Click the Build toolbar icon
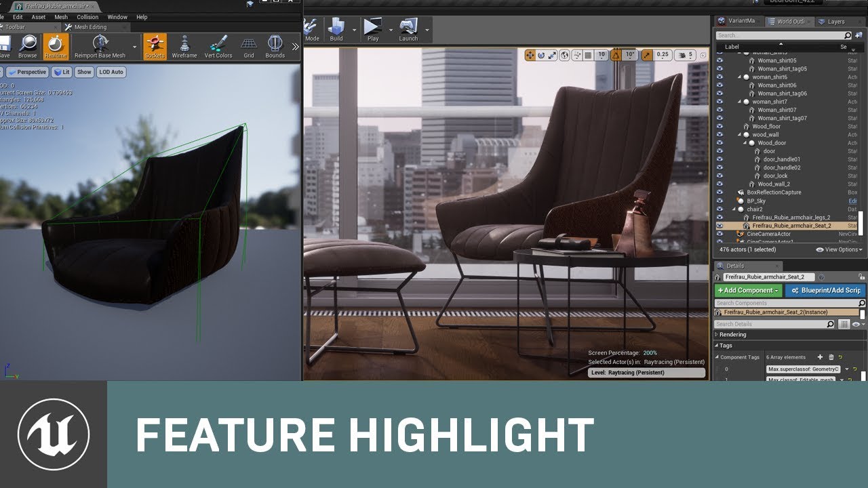868x488 pixels. coord(336,30)
